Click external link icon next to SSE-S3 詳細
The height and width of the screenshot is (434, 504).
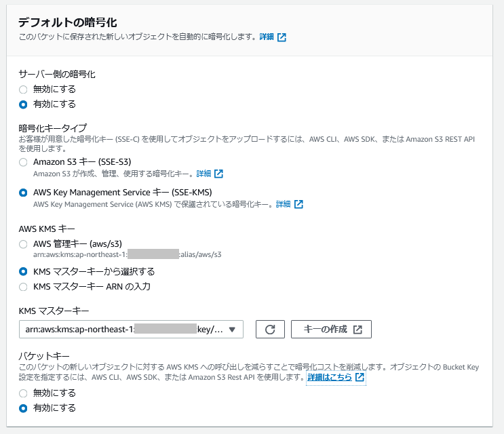(x=218, y=174)
